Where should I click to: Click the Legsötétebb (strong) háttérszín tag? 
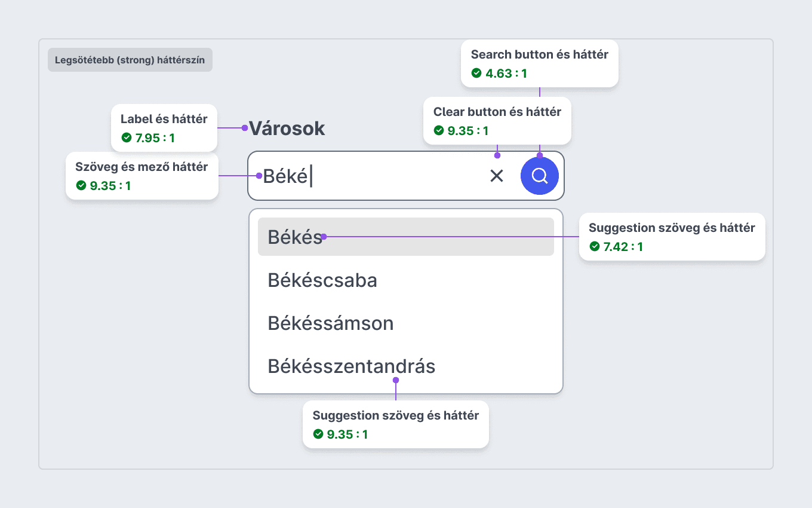click(x=130, y=60)
